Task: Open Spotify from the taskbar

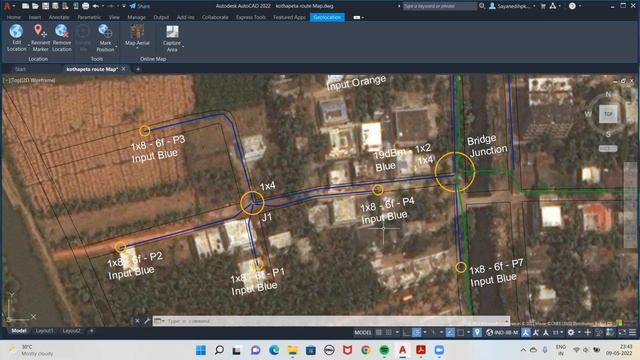Action: 384,350
